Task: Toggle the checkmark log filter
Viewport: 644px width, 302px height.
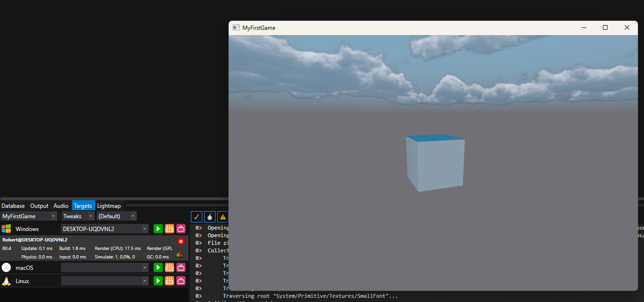Action: [196, 216]
